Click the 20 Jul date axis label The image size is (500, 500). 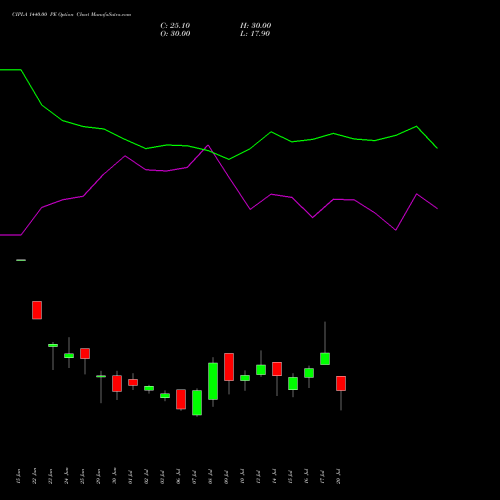[338, 476]
